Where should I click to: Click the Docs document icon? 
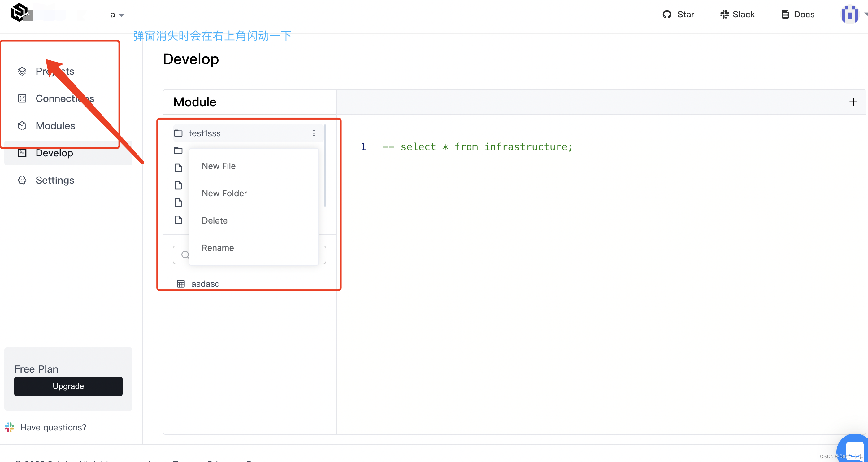click(785, 15)
